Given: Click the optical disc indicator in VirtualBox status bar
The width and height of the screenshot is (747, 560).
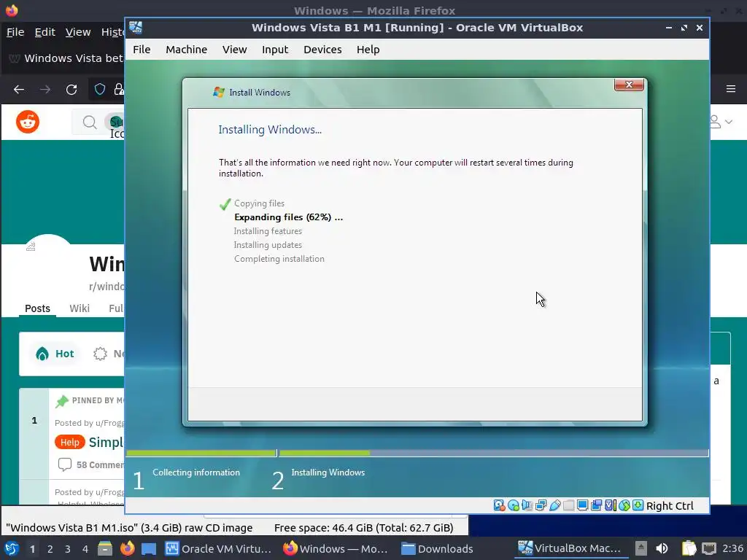Looking at the screenshot, I should (513, 505).
